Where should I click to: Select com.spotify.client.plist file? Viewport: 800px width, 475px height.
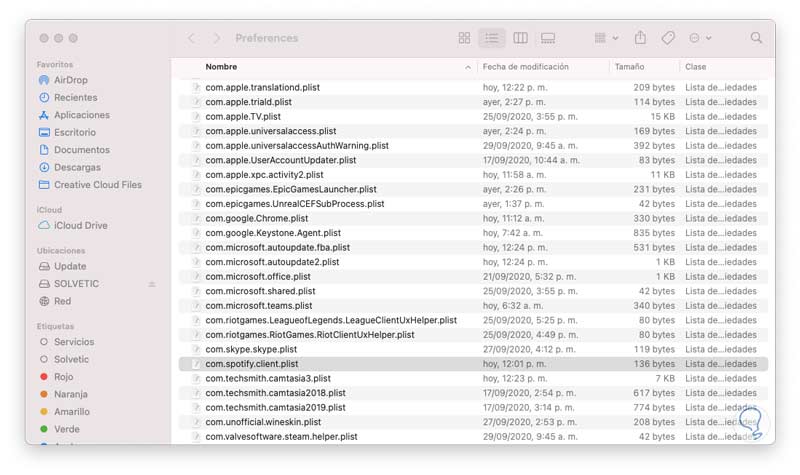point(473,364)
